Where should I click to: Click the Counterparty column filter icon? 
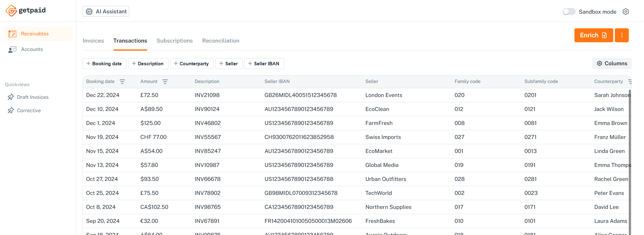point(630,81)
